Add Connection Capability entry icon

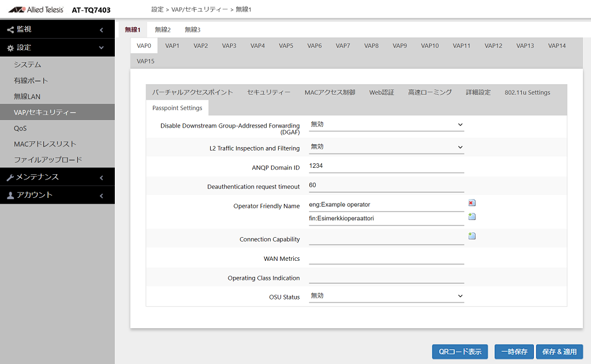[x=472, y=236]
